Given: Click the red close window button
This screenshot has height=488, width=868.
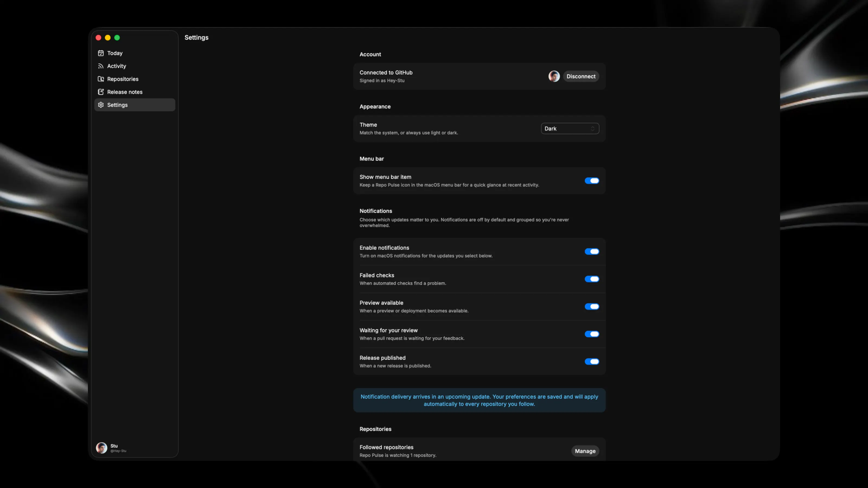Looking at the screenshot, I should pyautogui.click(x=98, y=38).
